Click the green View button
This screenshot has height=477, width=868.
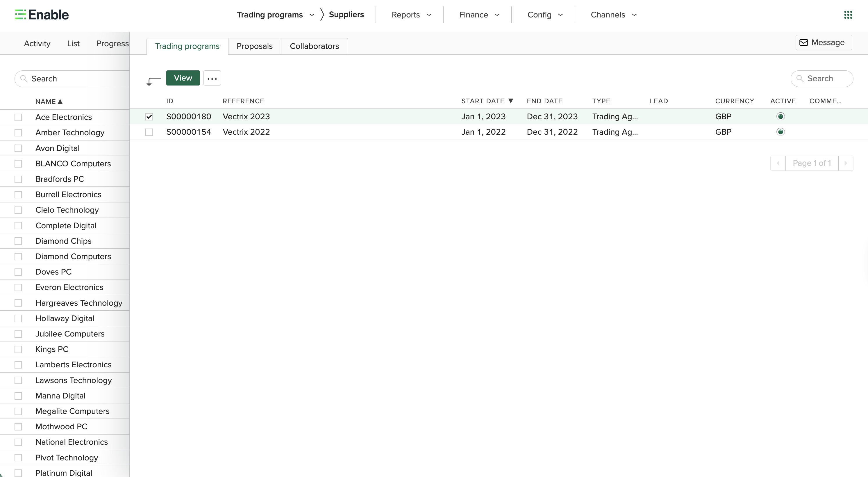pos(183,78)
